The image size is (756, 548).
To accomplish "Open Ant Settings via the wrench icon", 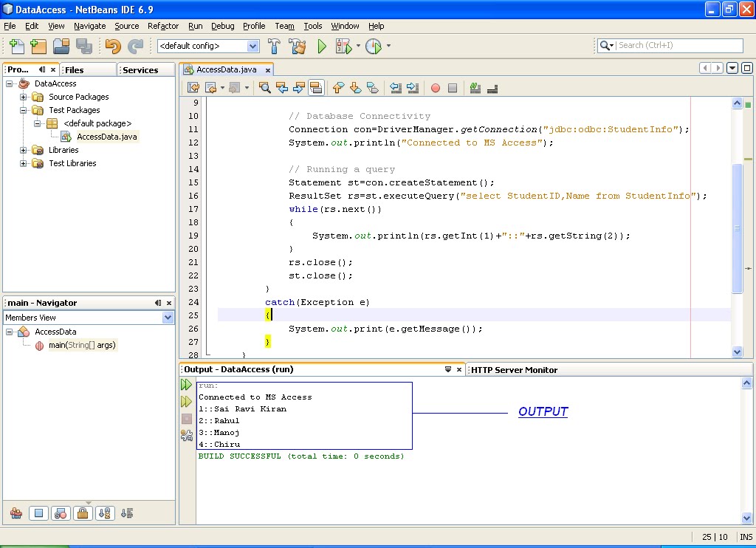I will 186,435.
